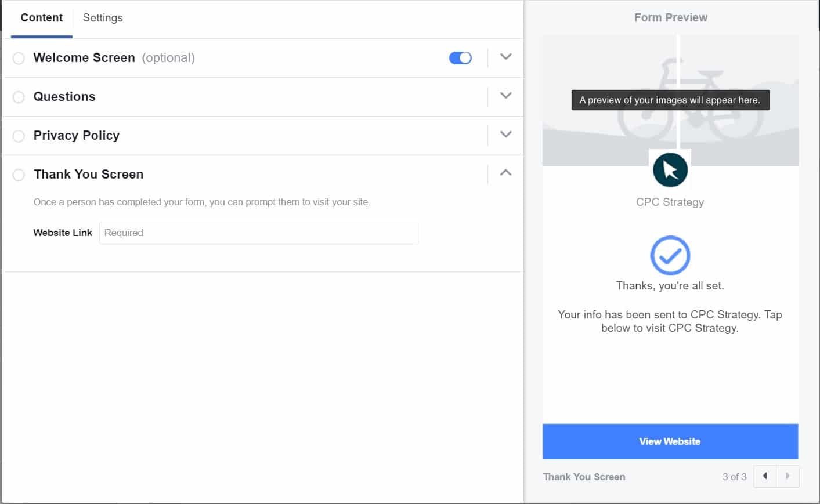Click the 'Your info has been sent' message
820x504 pixels.
click(x=670, y=321)
